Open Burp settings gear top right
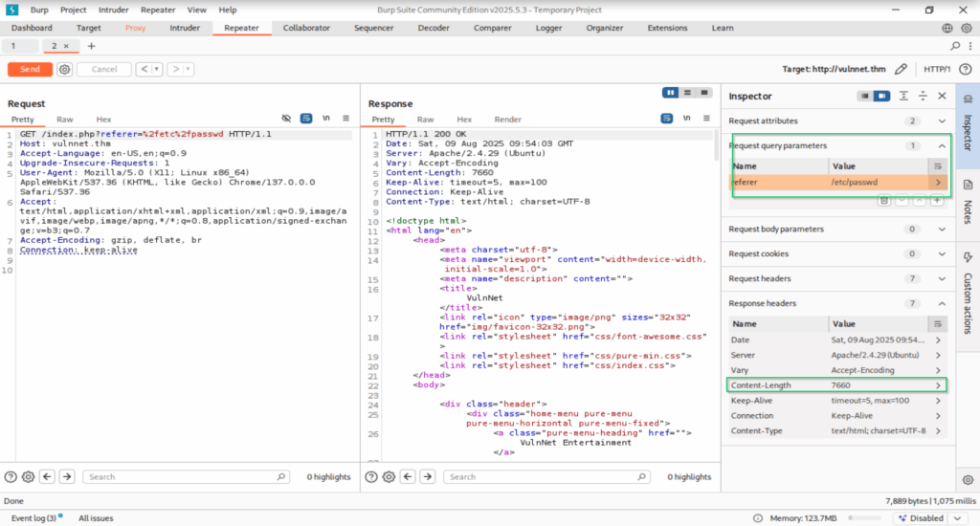This screenshot has width=980, height=526. click(x=967, y=28)
